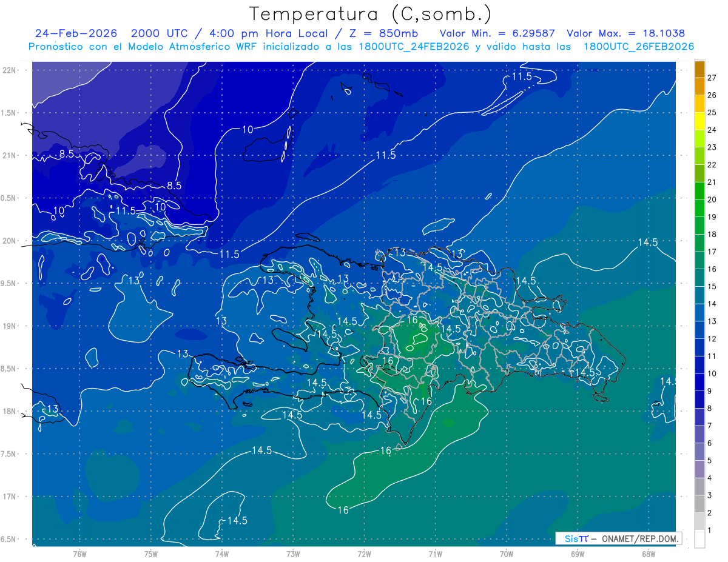The image size is (728, 562).
Task: Click the 'Temperatura (C,somb.)' map title
Action: click(370, 14)
